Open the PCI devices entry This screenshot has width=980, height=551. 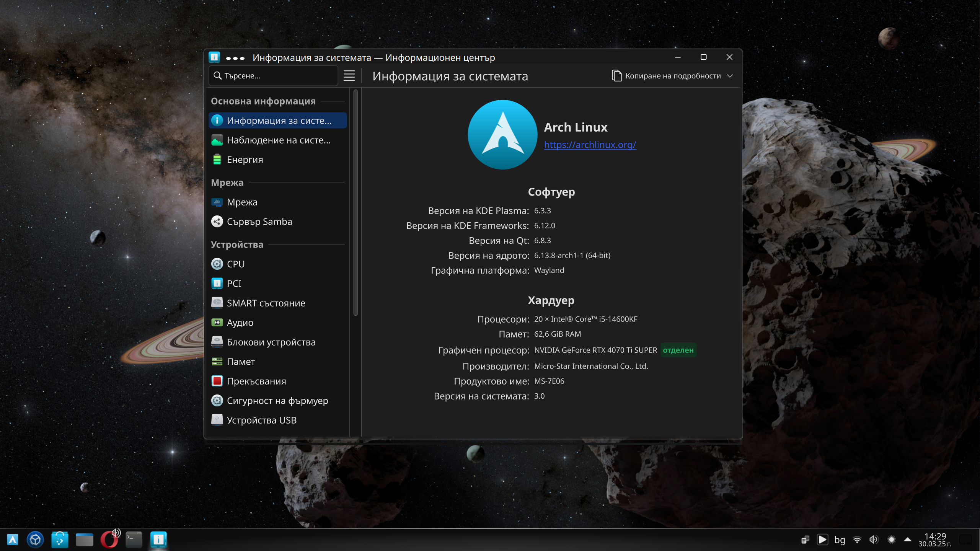coord(278,284)
